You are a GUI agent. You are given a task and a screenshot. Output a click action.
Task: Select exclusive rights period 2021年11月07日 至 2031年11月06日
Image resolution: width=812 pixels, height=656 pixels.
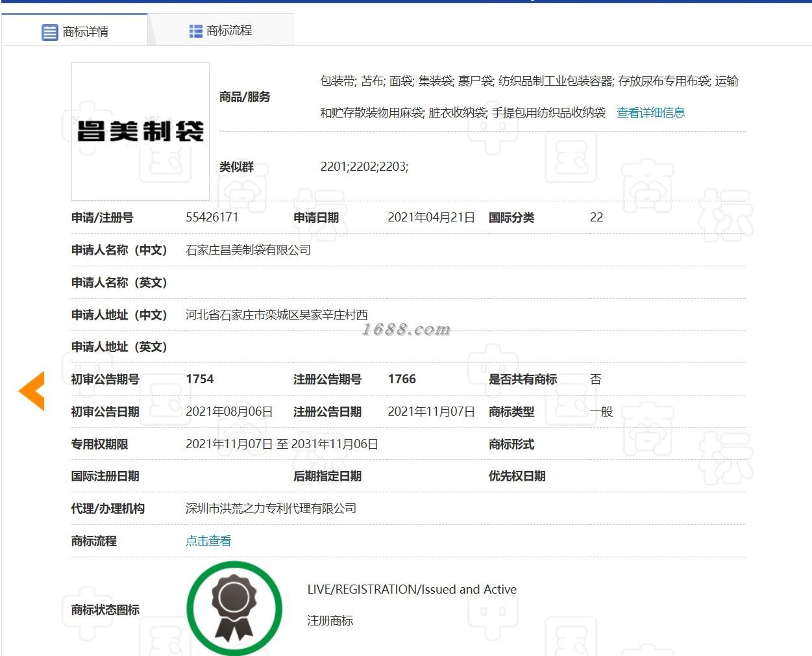click(282, 444)
